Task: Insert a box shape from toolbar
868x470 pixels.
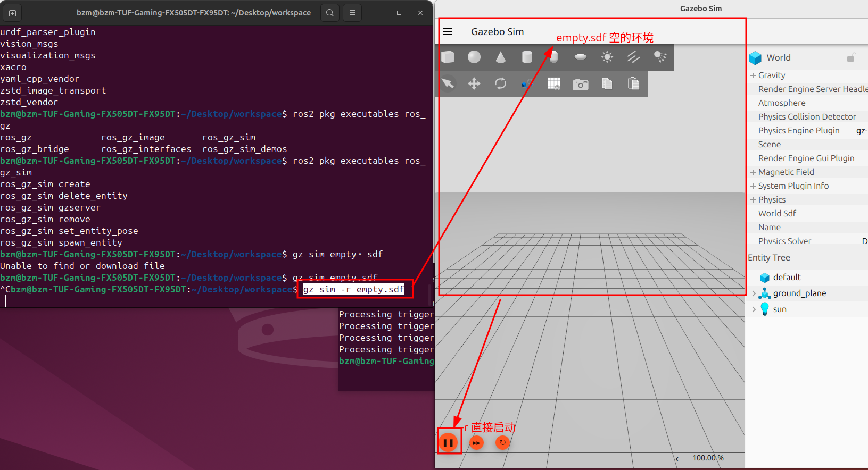Action: point(448,57)
